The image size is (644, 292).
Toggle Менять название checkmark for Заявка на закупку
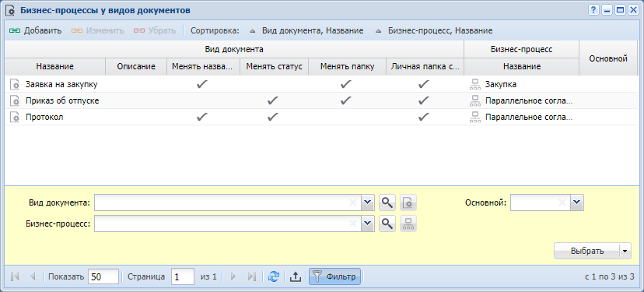[202, 84]
